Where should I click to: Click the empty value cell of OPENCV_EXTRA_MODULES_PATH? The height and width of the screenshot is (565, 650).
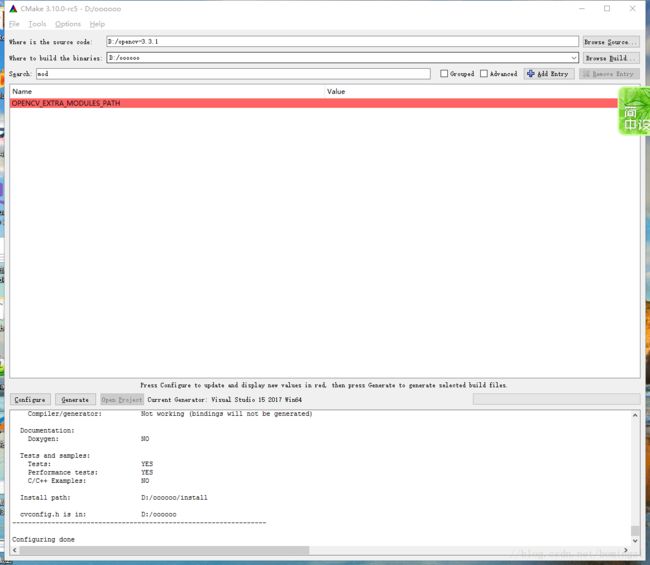point(471,103)
